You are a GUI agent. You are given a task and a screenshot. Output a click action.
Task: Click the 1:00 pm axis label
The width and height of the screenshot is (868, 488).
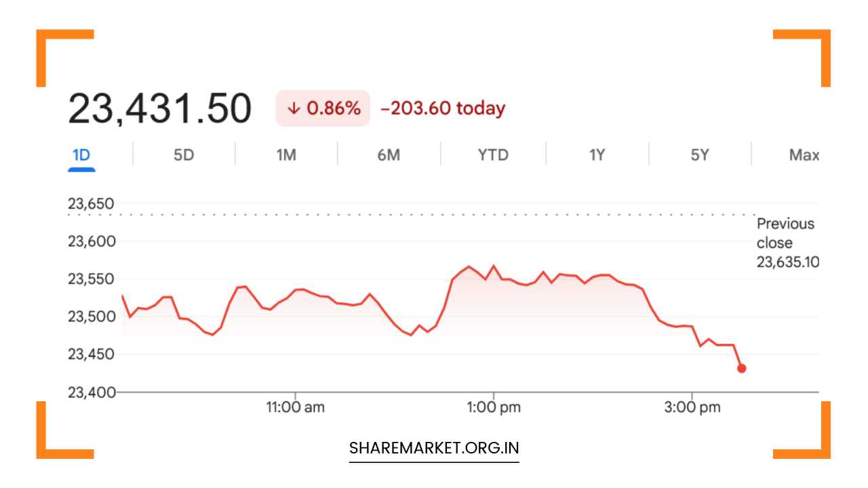494,407
